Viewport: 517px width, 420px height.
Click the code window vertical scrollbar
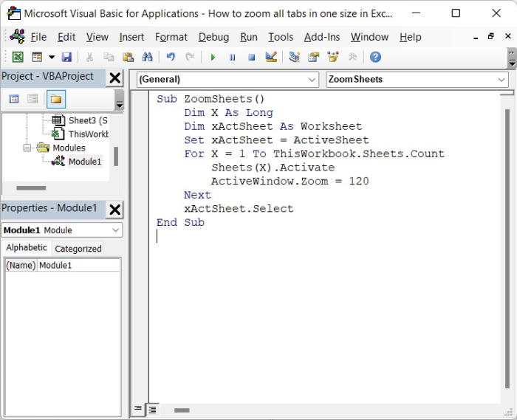click(507, 249)
